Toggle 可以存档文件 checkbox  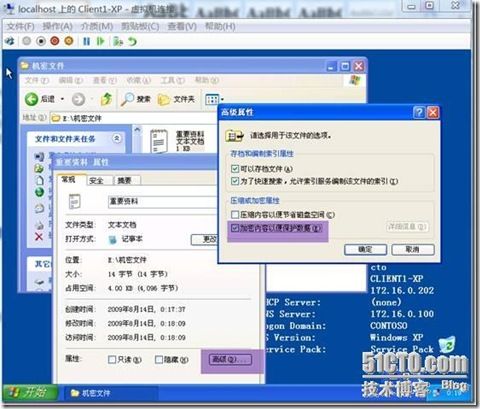pos(235,169)
